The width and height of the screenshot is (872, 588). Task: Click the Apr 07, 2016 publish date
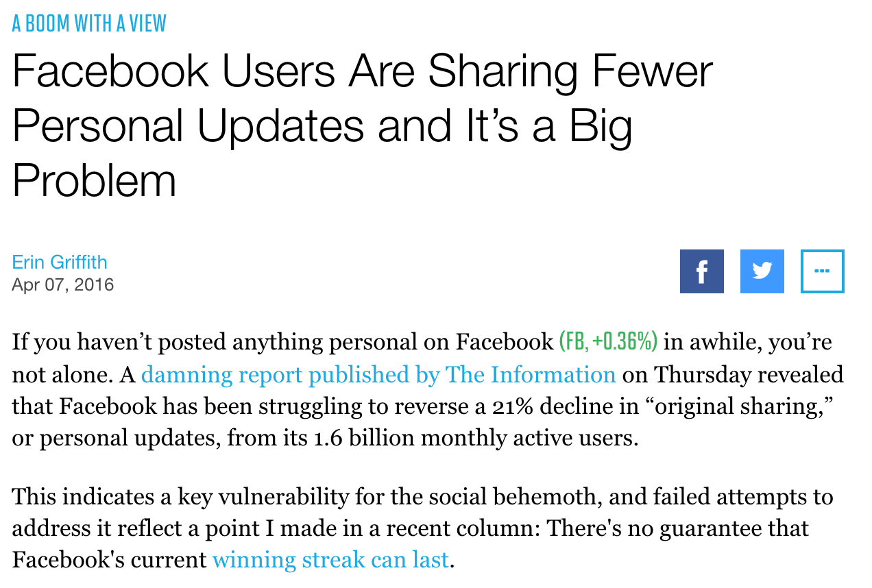point(63,284)
